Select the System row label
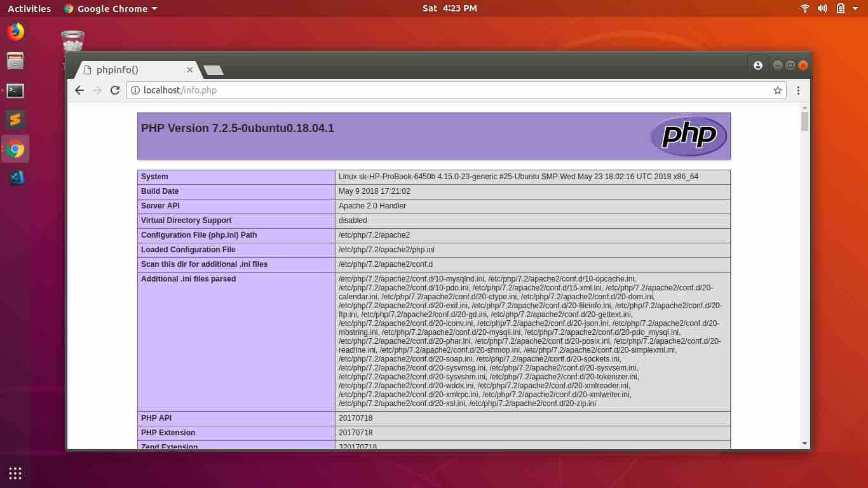The width and height of the screenshot is (868, 488). tap(154, 177)
